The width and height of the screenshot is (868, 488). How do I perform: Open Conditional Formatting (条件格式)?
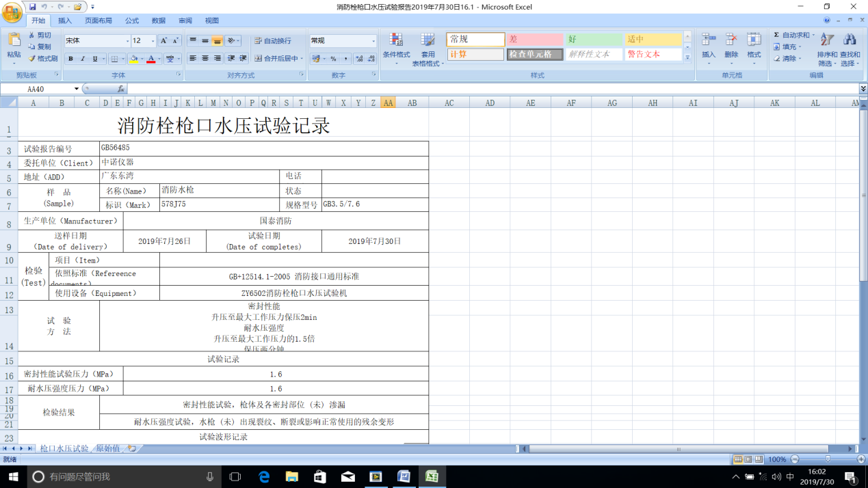click(396, 41)
